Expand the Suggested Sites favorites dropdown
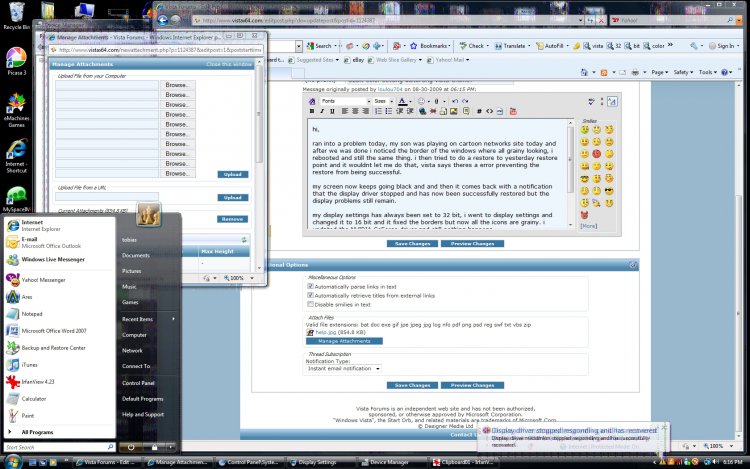This screenshot has width=750, height=469. [x=337, y=60]
